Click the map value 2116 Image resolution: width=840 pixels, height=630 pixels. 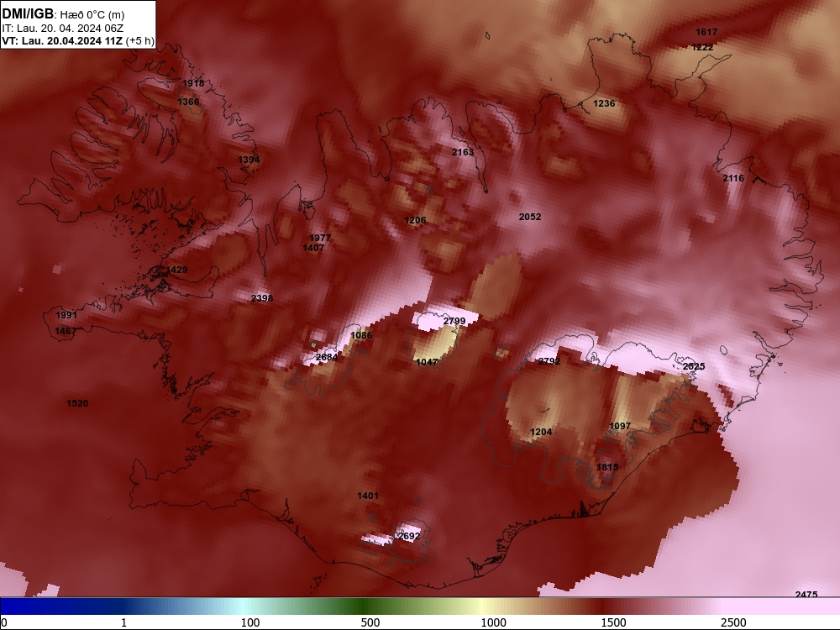(x=733, y=178)
